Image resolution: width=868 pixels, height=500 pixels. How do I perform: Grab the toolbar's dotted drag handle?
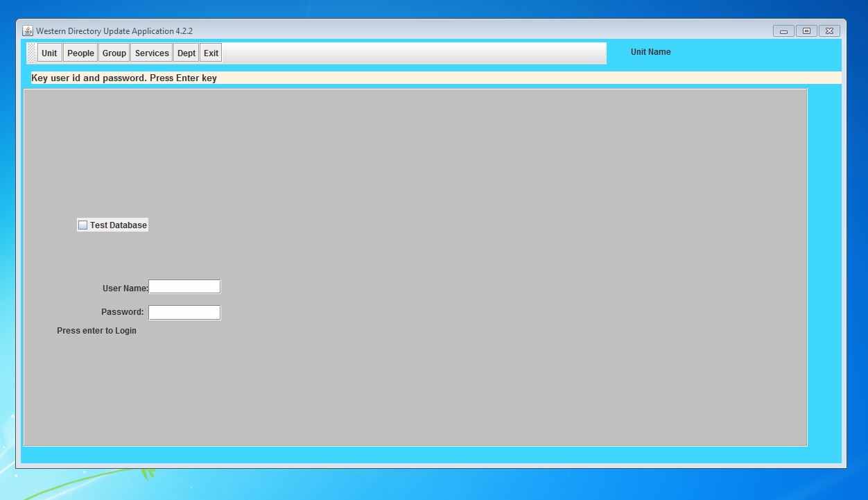pyautogui.click(x=31, y=53)
